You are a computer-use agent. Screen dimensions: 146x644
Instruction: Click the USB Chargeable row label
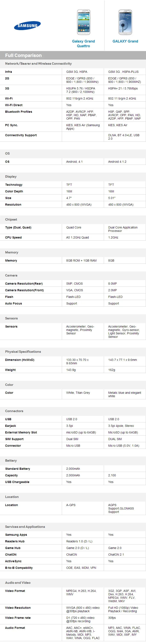(17, 482)
